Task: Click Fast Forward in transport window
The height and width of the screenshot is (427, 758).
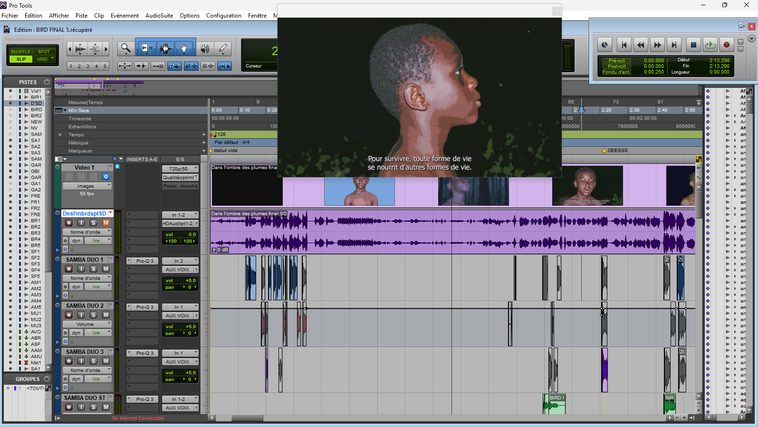Action: pyautogui.click(x=657, y=45)
